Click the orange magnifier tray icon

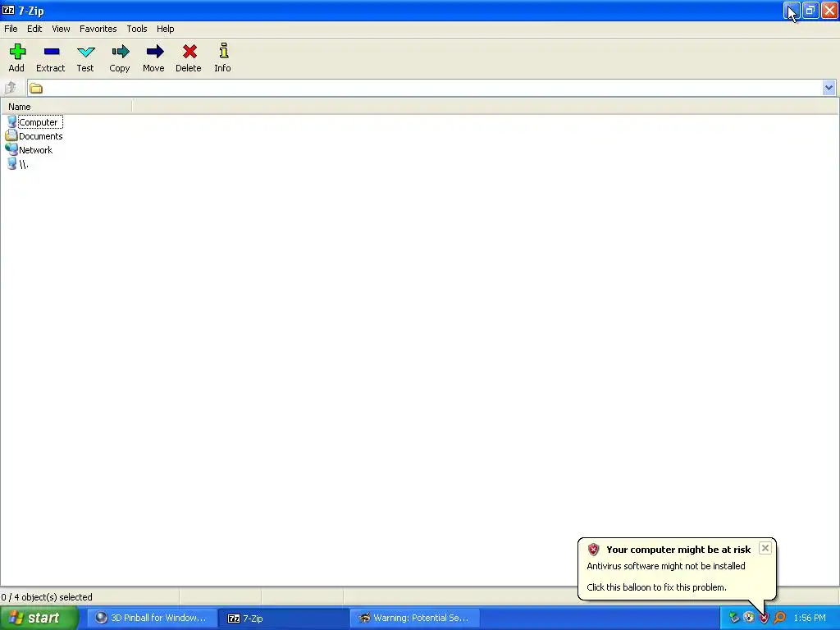click(x=779, y=618)
